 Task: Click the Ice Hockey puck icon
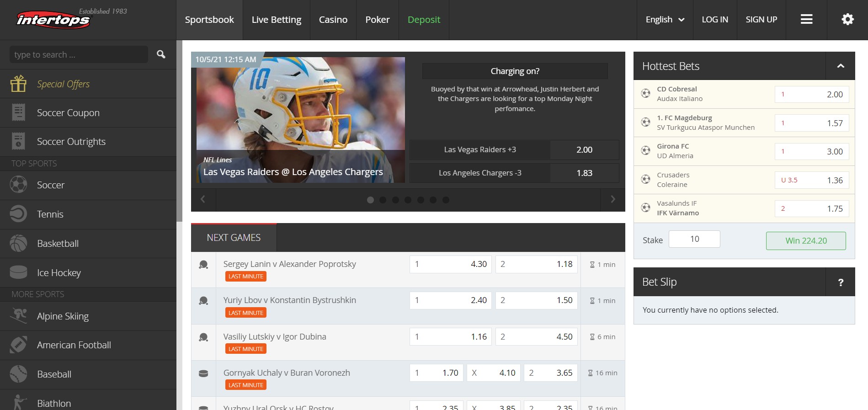tap(18, 272)
